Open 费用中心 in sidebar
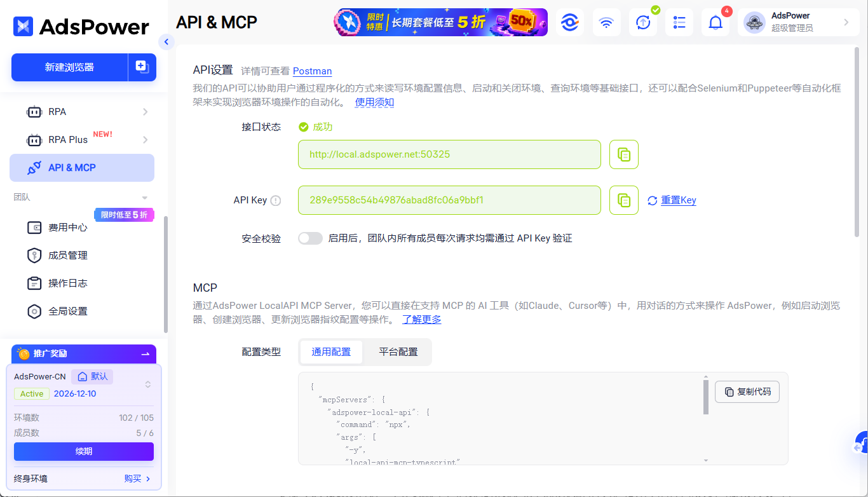Viewport: 868px width, 497px height. [82, 228]
